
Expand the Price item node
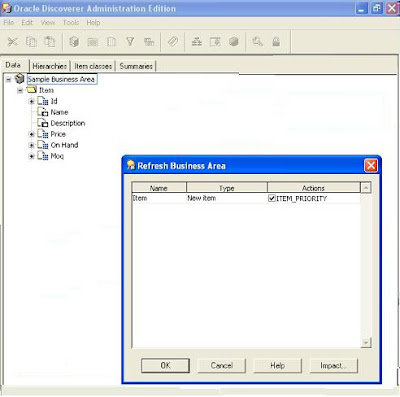pos(32,134)
